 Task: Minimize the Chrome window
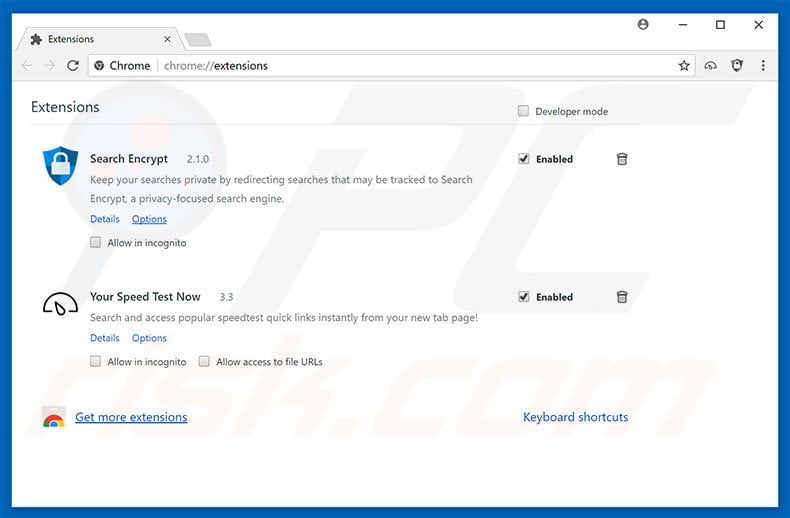(683, 24)
